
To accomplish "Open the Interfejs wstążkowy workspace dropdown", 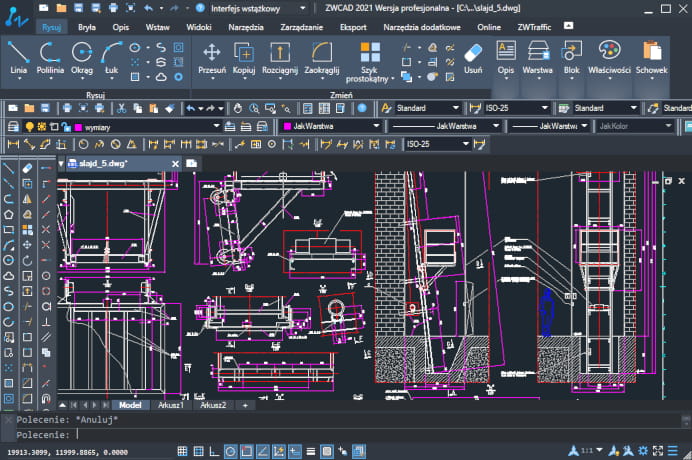I will [258, 8].
